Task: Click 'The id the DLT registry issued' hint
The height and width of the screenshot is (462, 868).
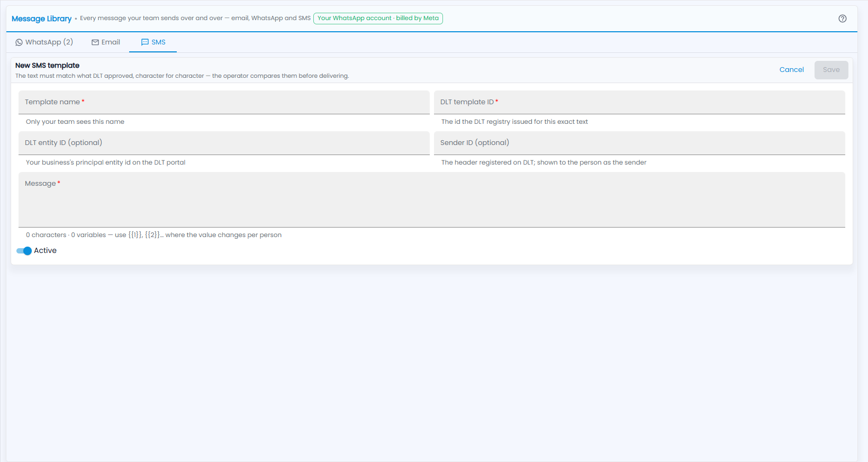Action: pyautogui.click(x=514, y=122)
